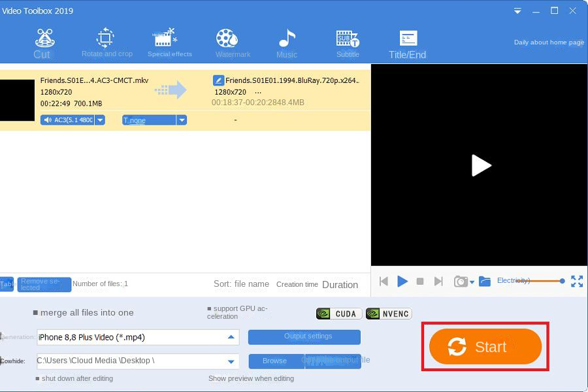The height and width of the screenshot is (392, 588).
Task: Open the Cut tool
Action: click(x=44, y=44)
